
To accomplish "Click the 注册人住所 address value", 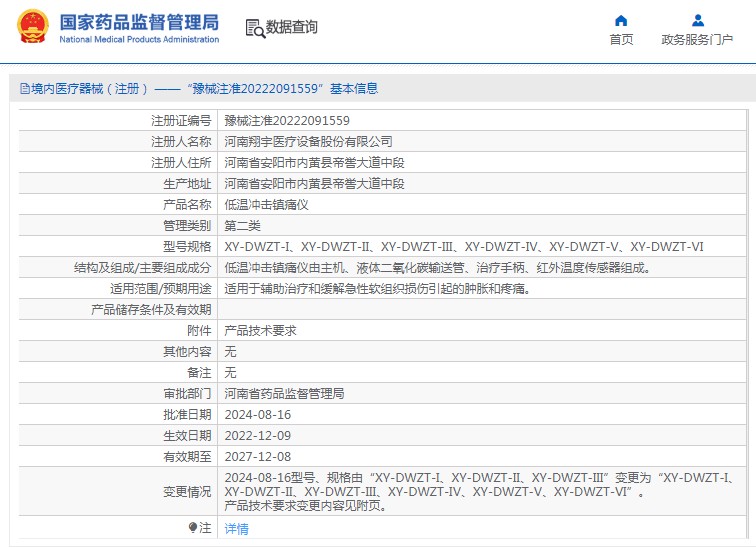I will click(x=314, y=162).
